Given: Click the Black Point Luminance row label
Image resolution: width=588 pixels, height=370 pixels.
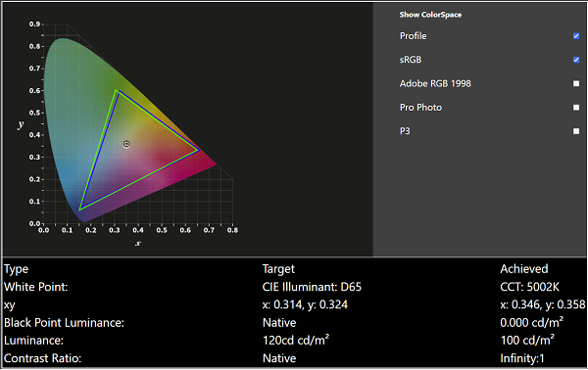Looking at the screenshot, I should click(64, 322).
